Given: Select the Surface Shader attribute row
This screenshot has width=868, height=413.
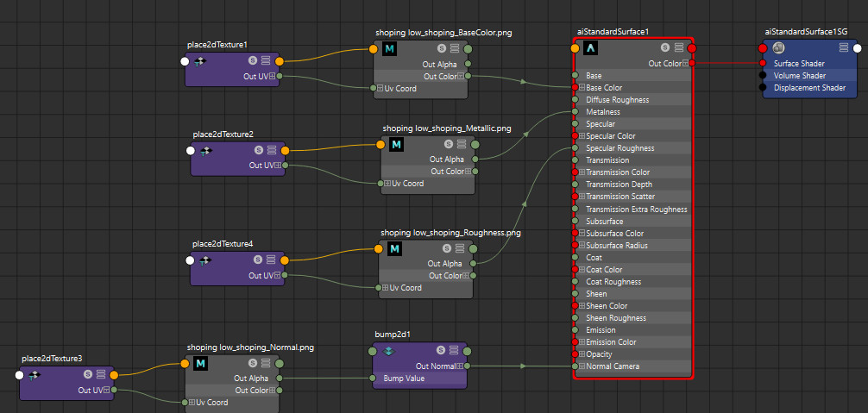Looking at the screenshot, I should tap(810, 64).
